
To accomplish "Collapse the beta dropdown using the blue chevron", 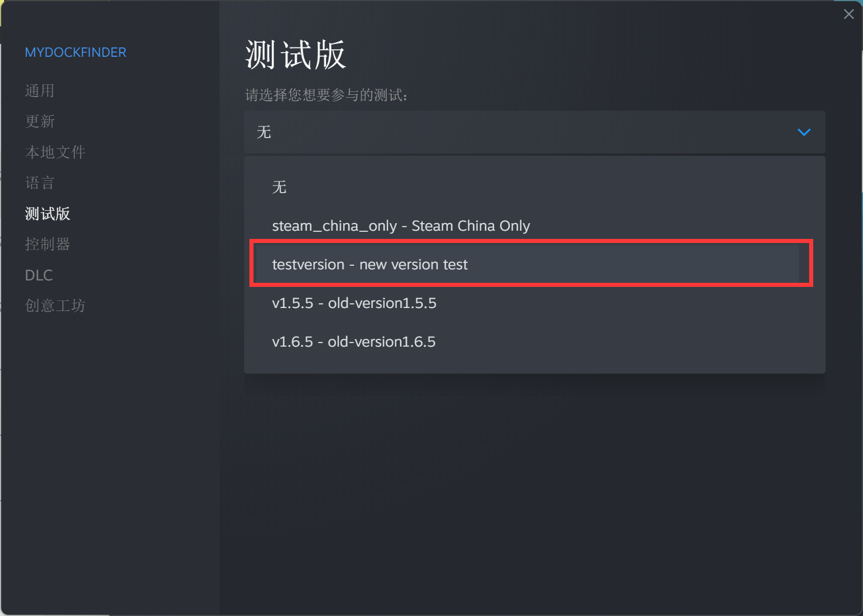I will point(804,132).
